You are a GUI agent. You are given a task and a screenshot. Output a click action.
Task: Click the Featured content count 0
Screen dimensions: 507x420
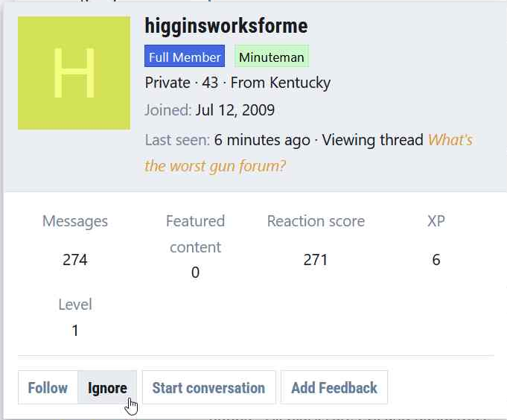click(195, 273)
